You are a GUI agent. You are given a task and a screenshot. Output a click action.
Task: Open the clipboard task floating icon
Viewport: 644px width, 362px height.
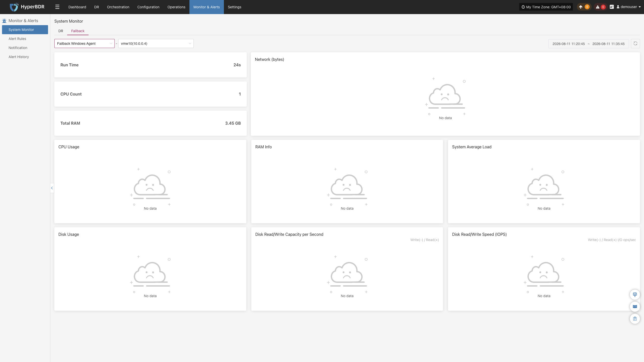click(635, 319)
